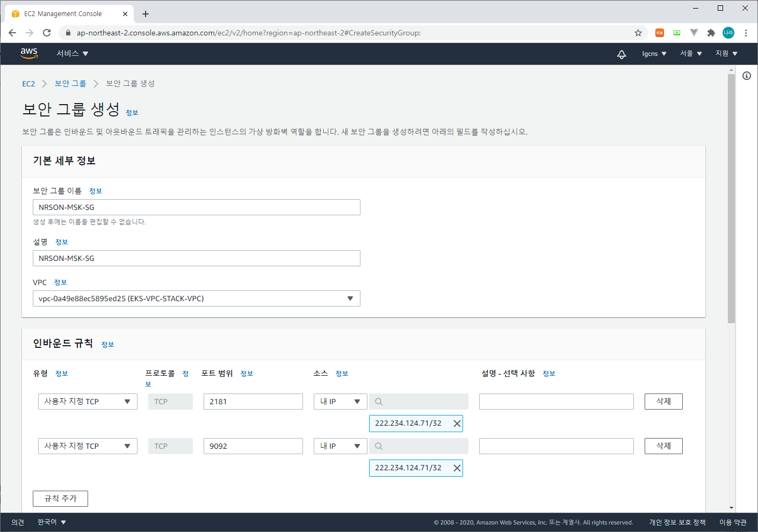Open 내 IP source dropdown for port 9092
The image size is (758, 532).
tap(341, 446)
